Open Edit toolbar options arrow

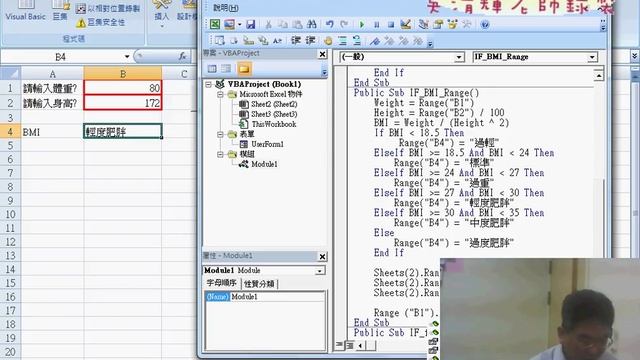430,43
